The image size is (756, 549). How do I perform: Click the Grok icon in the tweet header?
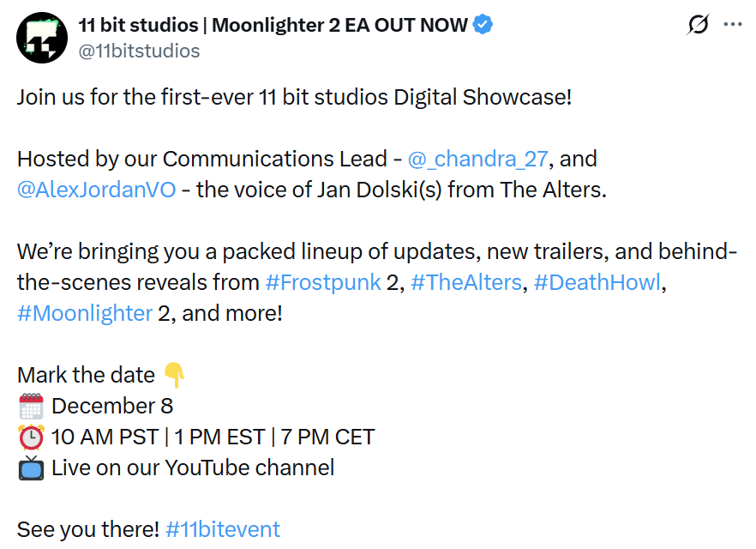tap(698, 25)
